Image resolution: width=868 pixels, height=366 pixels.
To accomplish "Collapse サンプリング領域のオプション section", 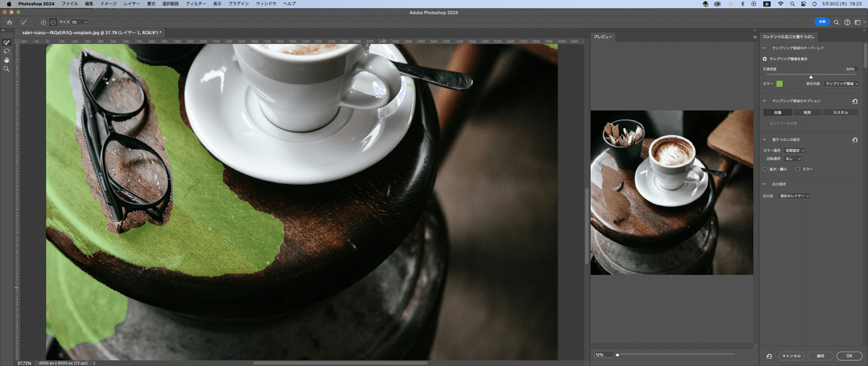I will (765, 101).
